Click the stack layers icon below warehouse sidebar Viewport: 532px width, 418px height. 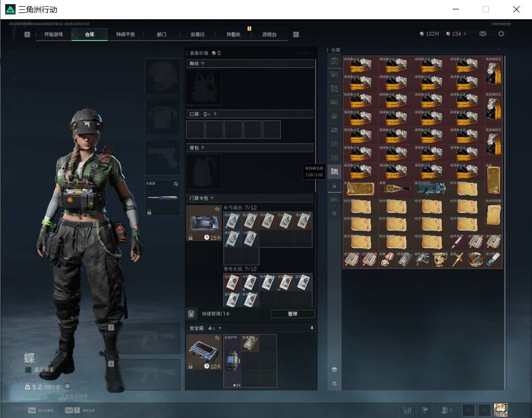[x=334, y=369]
